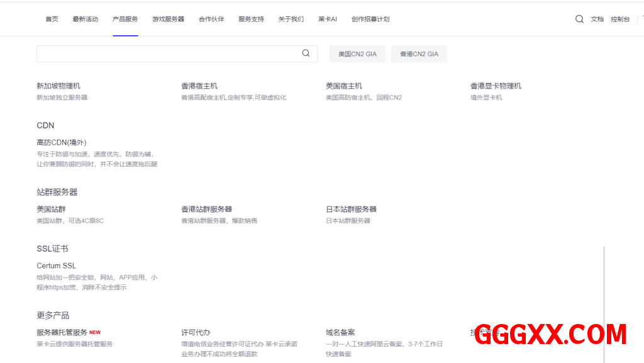Open 香港显卡物理机 product link
644x363 pixels.
[x=496, y=86]
